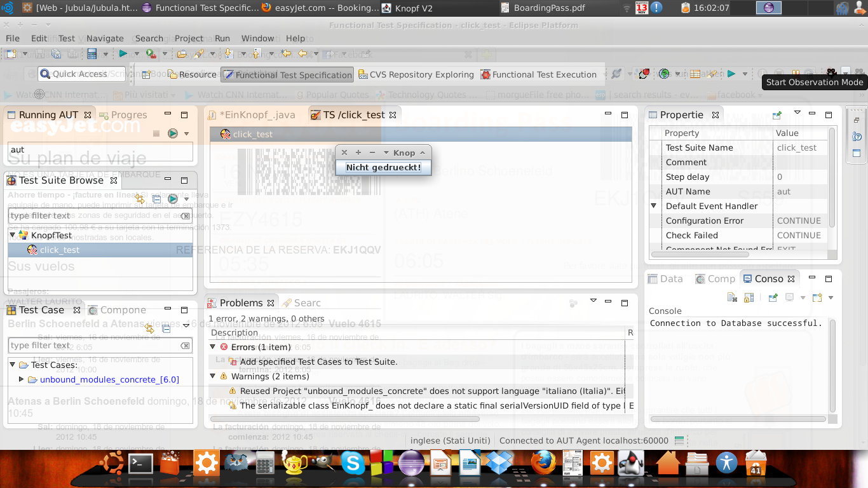Click the Quick Access search field
Viewport: 868px width, 488px height.
(x=81, y=74)
